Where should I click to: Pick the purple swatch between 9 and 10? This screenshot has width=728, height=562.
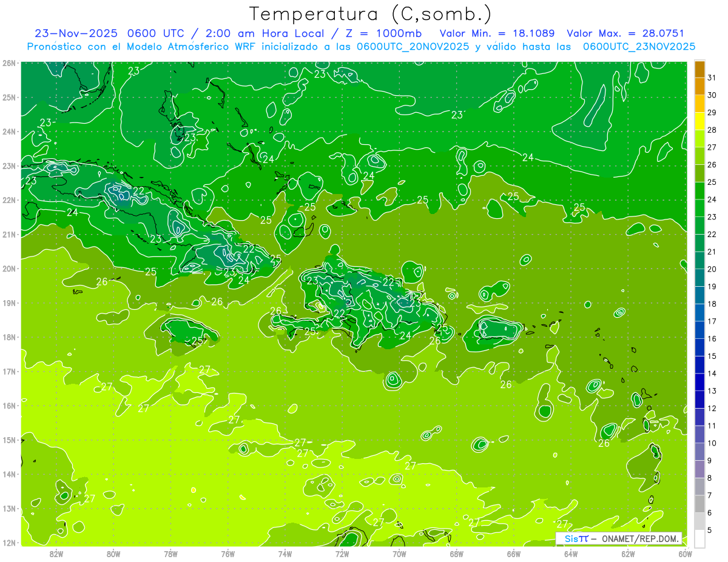pos(699,452)
